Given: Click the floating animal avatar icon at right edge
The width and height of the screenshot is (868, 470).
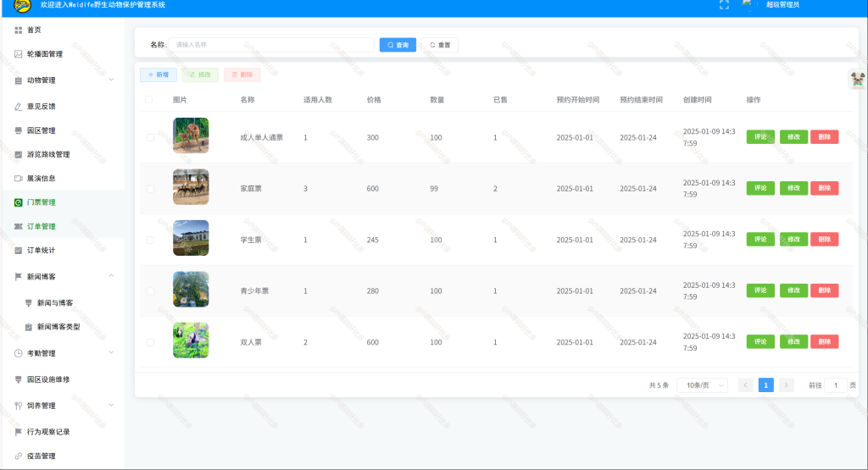Looking at the screenshot, I should (858, 80).
